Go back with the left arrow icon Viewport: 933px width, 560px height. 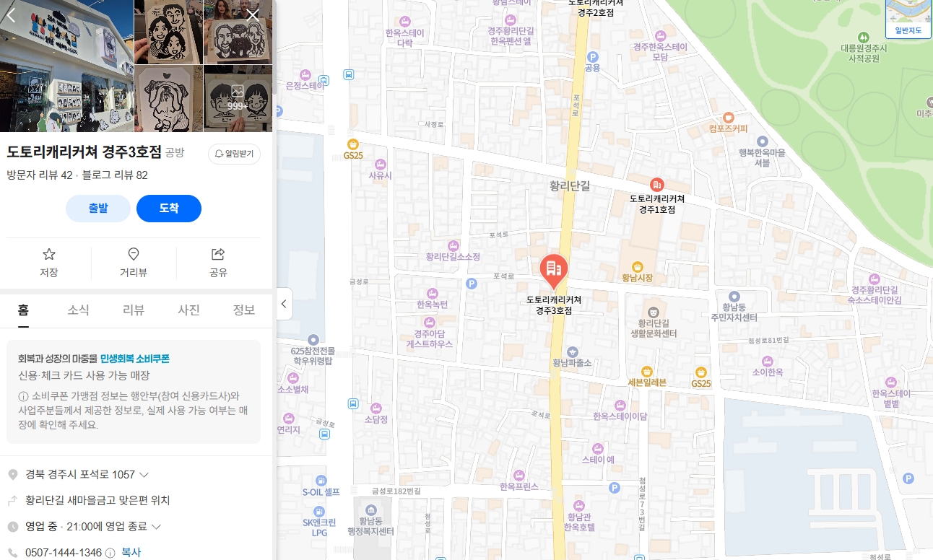click(x=12, y=15)
